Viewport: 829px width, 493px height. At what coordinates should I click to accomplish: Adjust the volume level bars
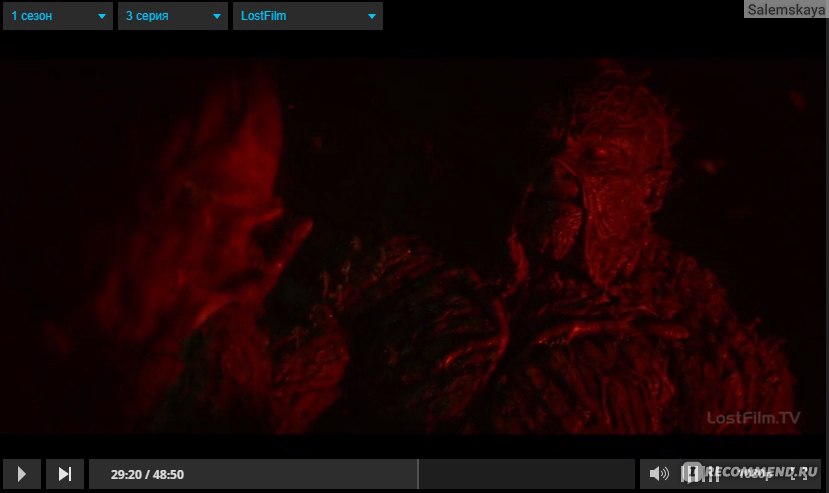700,473
